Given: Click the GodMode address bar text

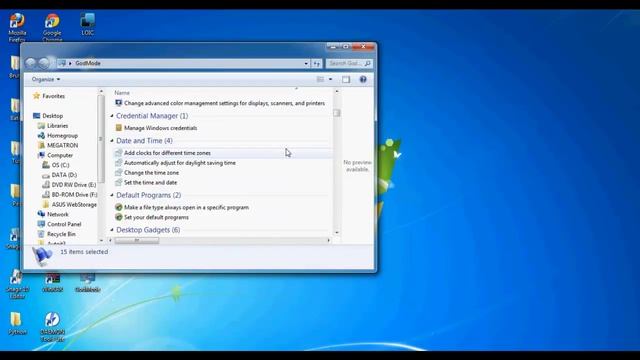Looking at the screenshot, I should [88, 63].
